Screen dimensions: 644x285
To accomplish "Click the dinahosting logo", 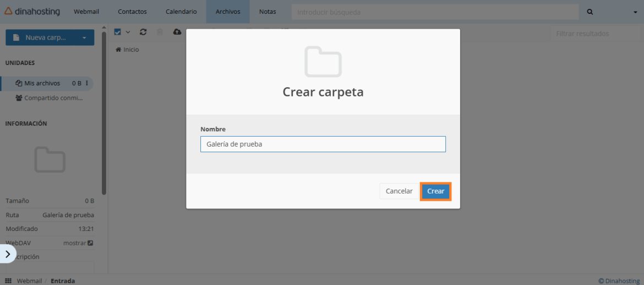I will [32, 12].
